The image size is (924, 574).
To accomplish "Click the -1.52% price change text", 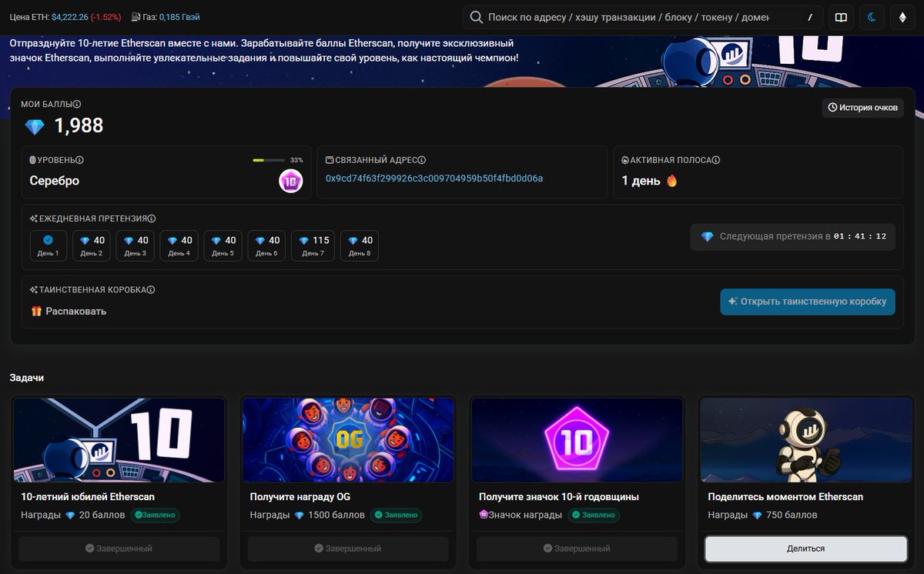I will pyautogui.click(x=105, y=17).
